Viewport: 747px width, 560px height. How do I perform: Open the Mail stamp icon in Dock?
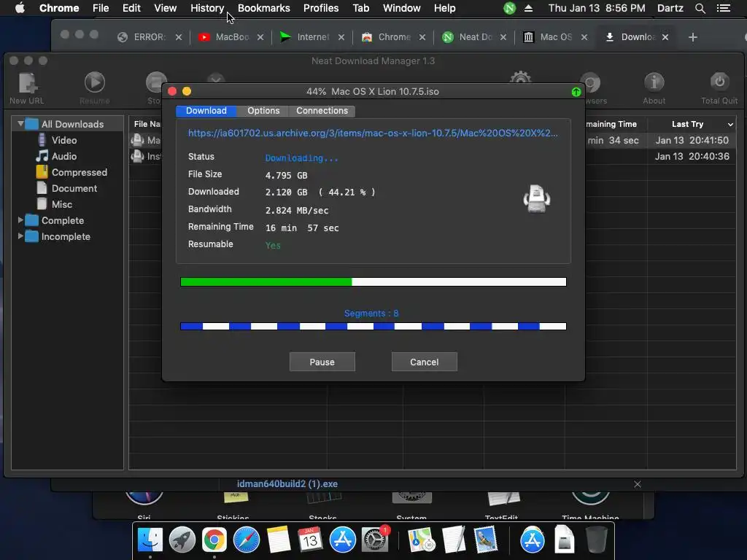[485, 540]
